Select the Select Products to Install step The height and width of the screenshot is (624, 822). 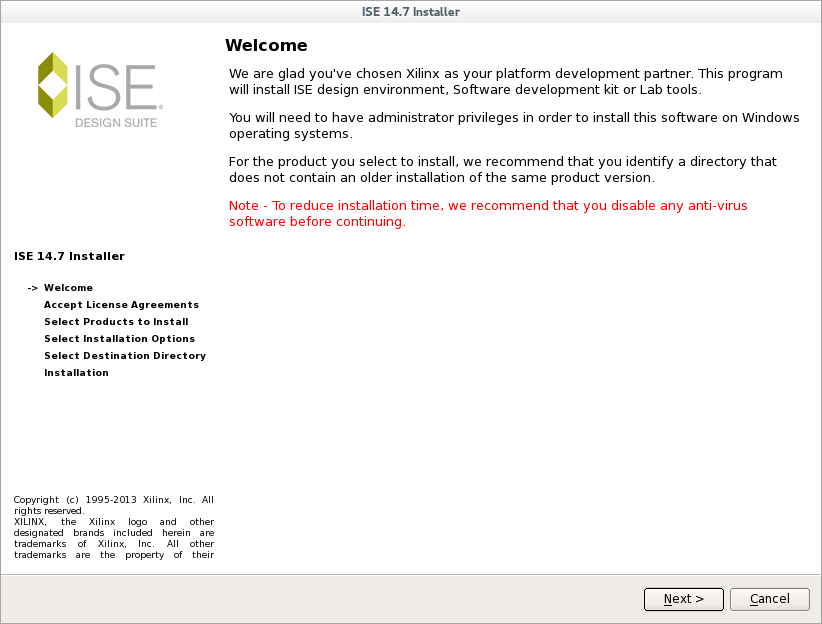[116, 321]
